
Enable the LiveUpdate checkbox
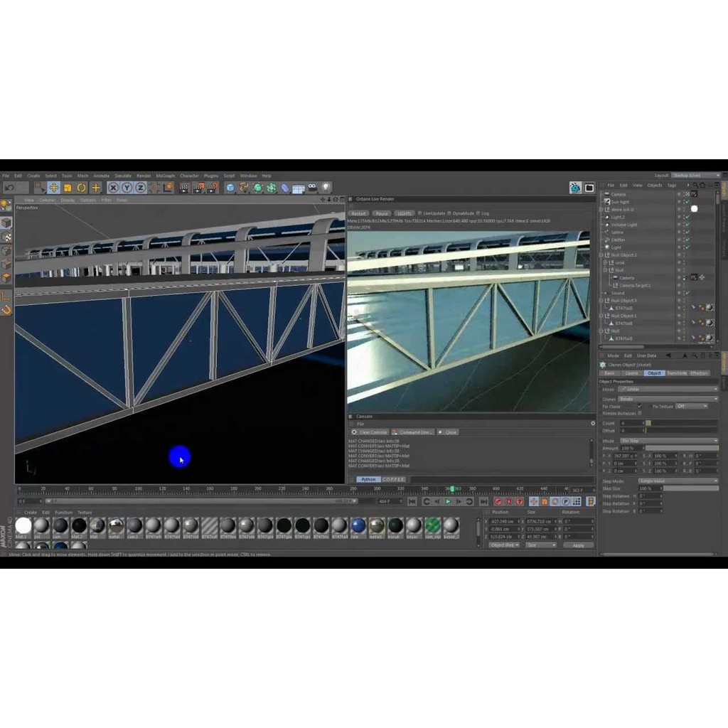click(420, 213)
